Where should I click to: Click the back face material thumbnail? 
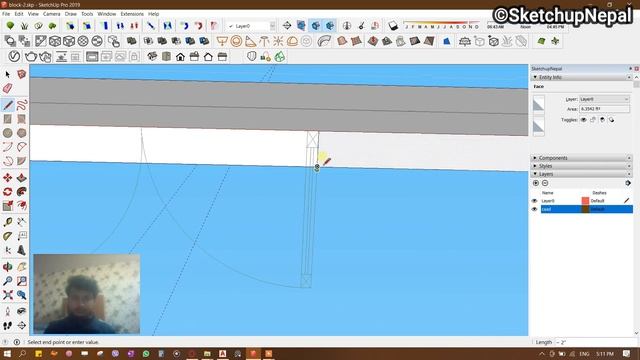[538, 126]
